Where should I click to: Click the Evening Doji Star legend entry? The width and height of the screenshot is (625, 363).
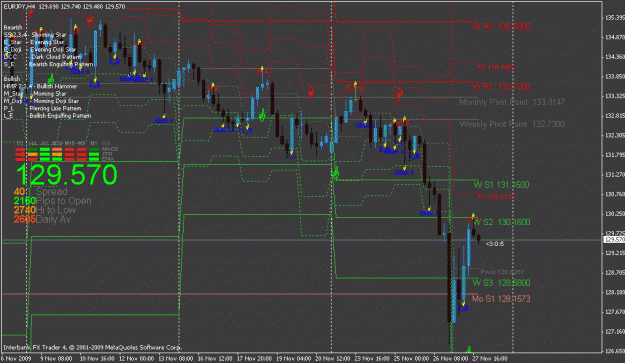[53, 50]
